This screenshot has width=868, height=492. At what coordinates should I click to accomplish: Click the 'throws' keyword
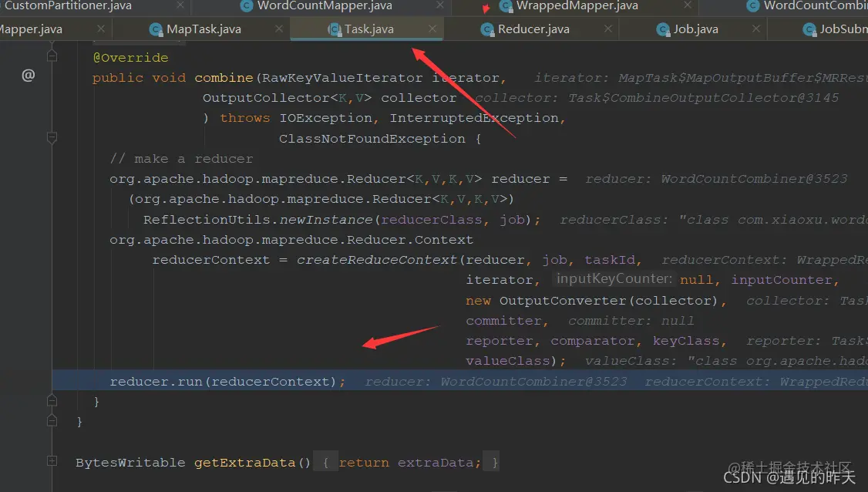pos(244,118)
